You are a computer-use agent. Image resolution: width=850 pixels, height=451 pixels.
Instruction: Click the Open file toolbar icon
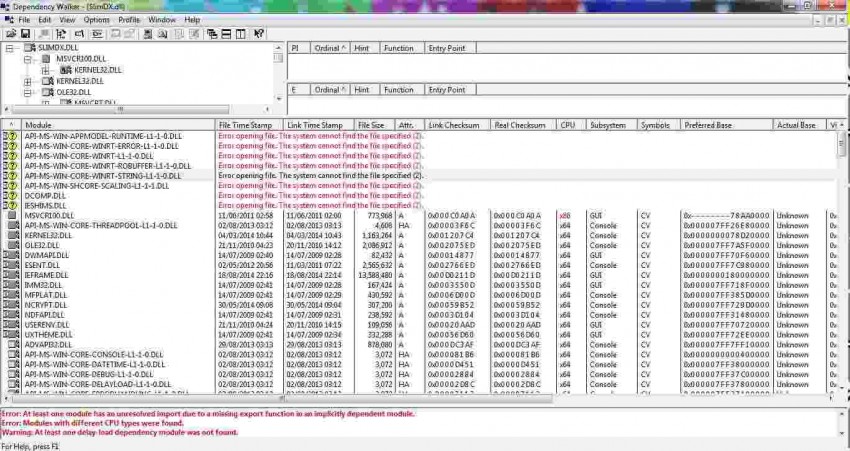click(10, 33)
